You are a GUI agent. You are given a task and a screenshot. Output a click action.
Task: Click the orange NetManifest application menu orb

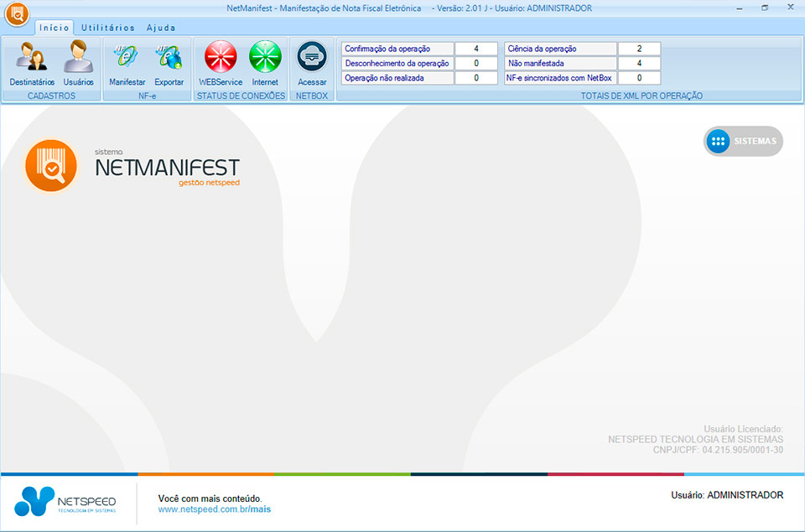(17, 14)
